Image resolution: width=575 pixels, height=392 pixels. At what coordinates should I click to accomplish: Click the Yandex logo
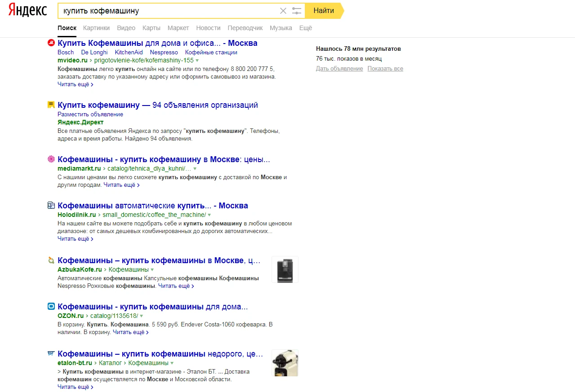click(27, 11)
